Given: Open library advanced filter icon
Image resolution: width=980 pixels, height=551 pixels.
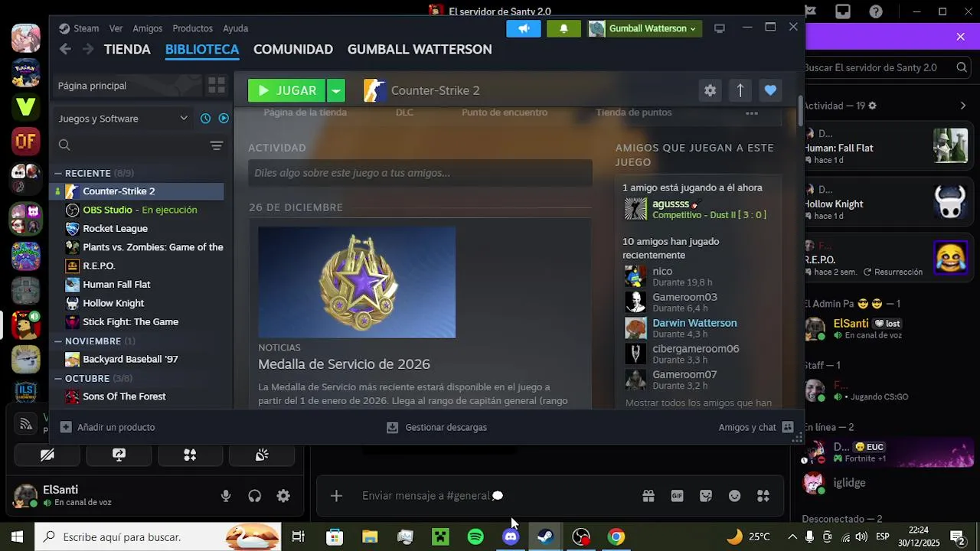Looking at the screenshot, I should 217,145.
